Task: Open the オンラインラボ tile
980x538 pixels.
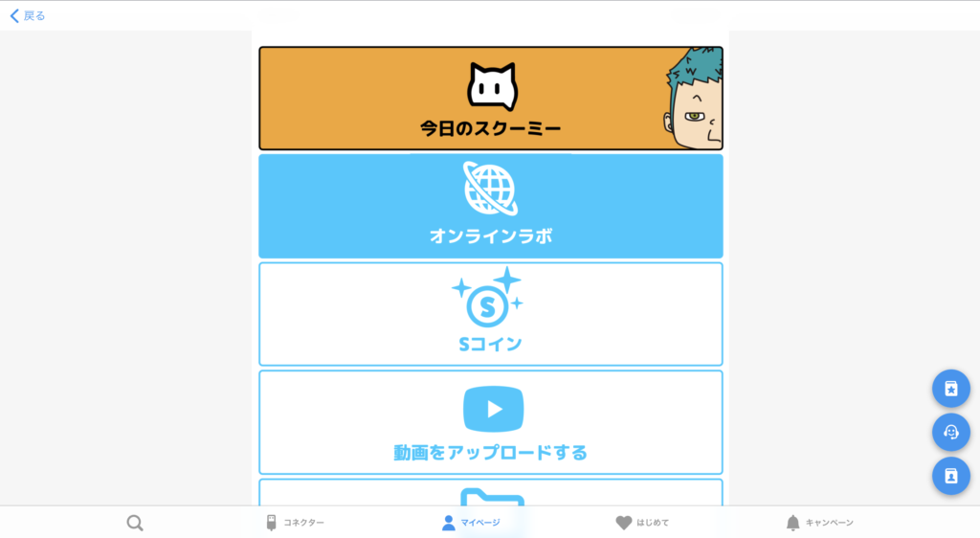Action: [x=491, y=206]
